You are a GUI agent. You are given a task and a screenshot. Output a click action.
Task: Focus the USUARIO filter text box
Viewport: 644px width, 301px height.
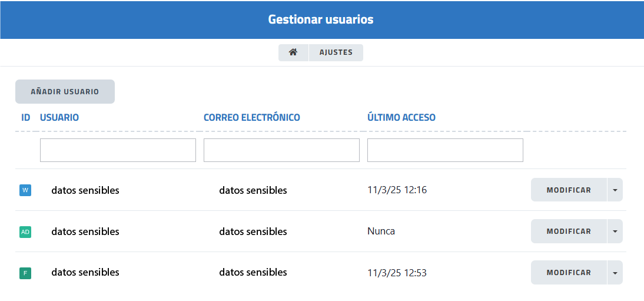[x=118, y=150]
